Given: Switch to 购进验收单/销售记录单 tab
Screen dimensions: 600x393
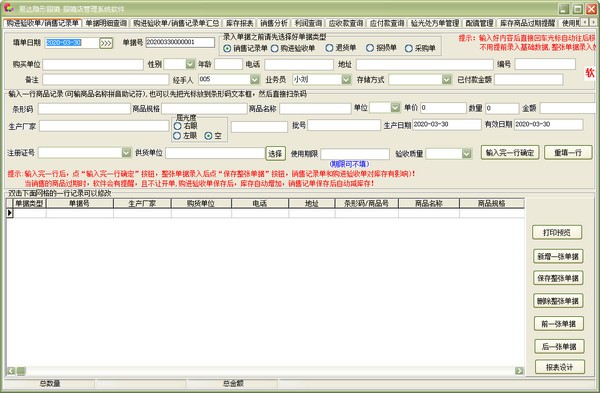Looking at the screenshot, I should [42, 23].
